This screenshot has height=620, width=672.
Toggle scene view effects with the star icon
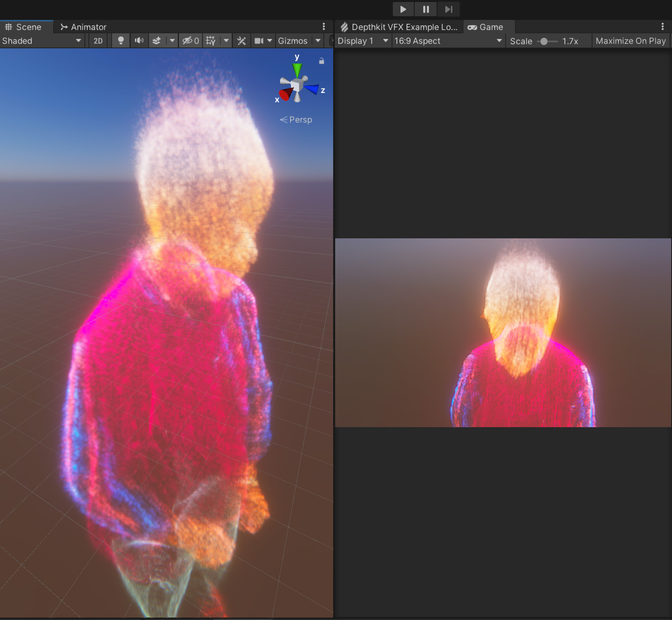point(157,41)
